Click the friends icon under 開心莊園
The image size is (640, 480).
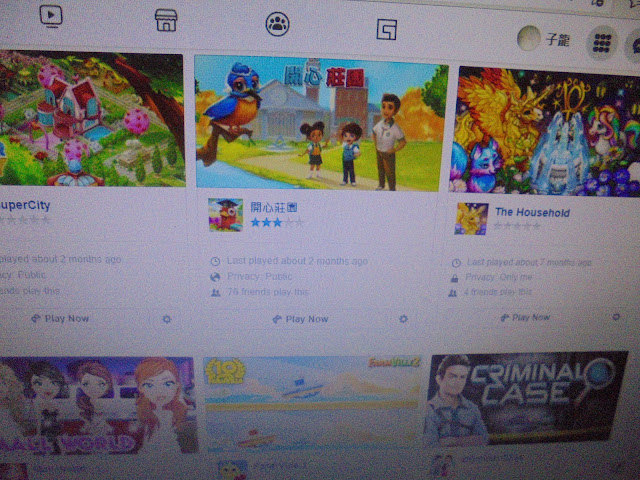point(215,293)
